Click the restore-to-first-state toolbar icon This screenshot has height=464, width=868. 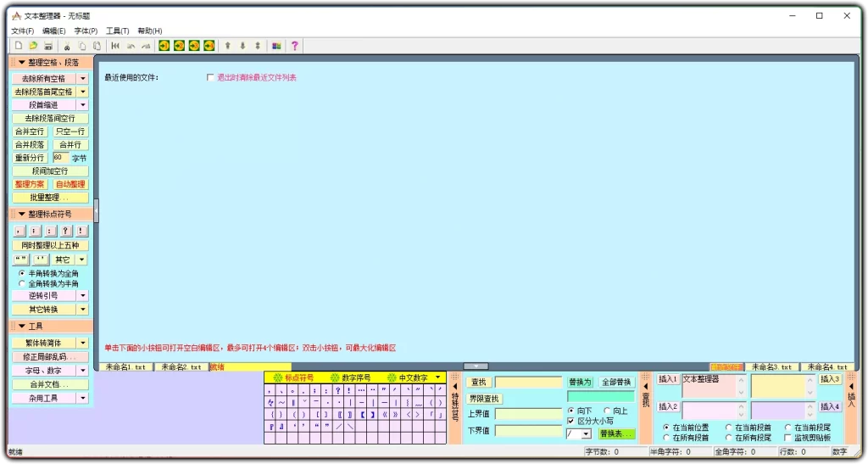click(x=115, y=46)
